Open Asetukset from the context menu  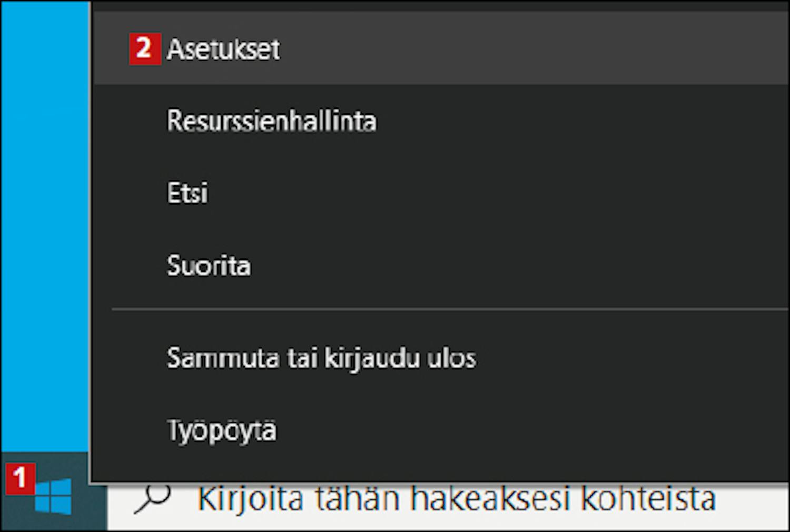441,48
